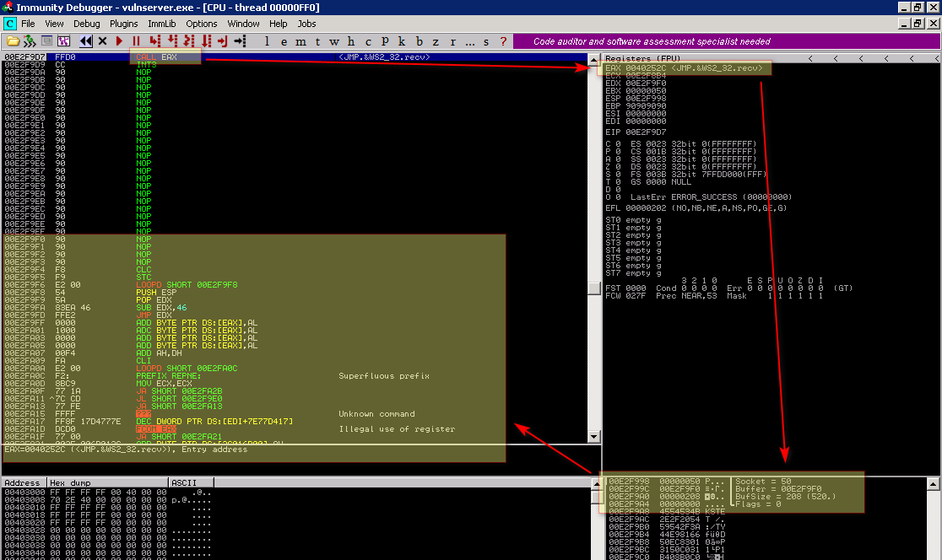This screenshot has height=560, width=942.
Task: Select the EIP 00E2F9D7 register row
Action: (x=636, y=132)
